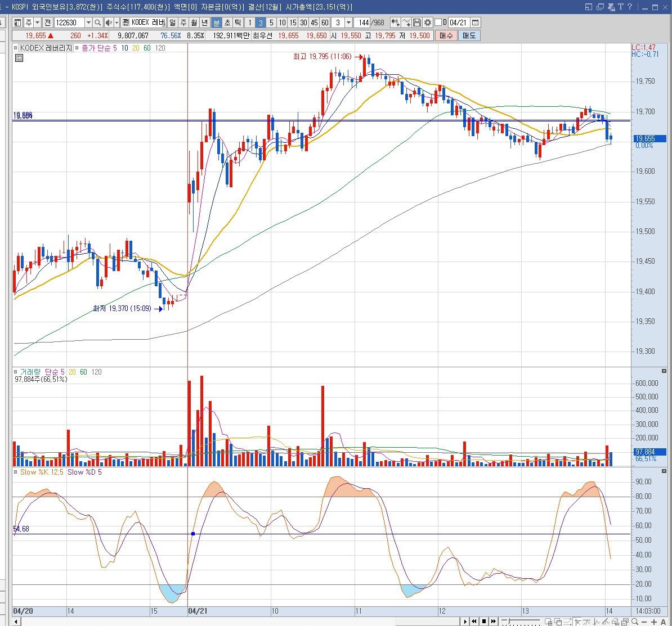The width and height of the screenshot is (672, 626).
Task: Click the 매수 buy button
Action: [446, 35]
